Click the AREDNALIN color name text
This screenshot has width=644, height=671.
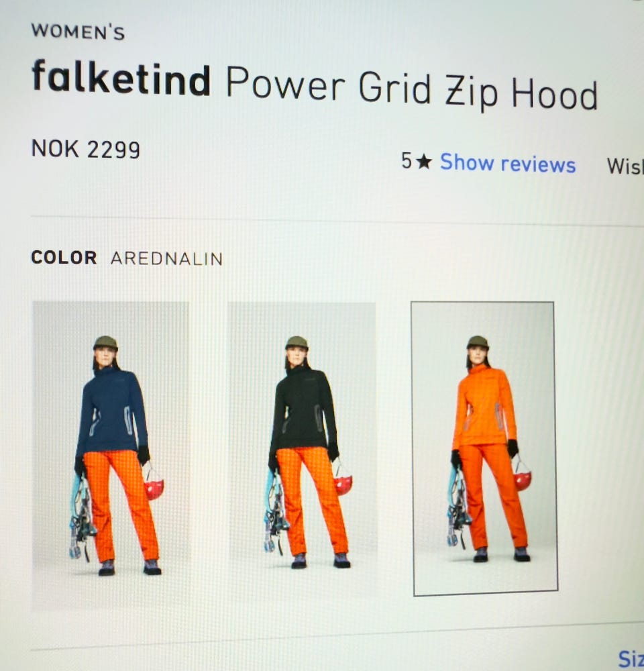tap(166, 258)
